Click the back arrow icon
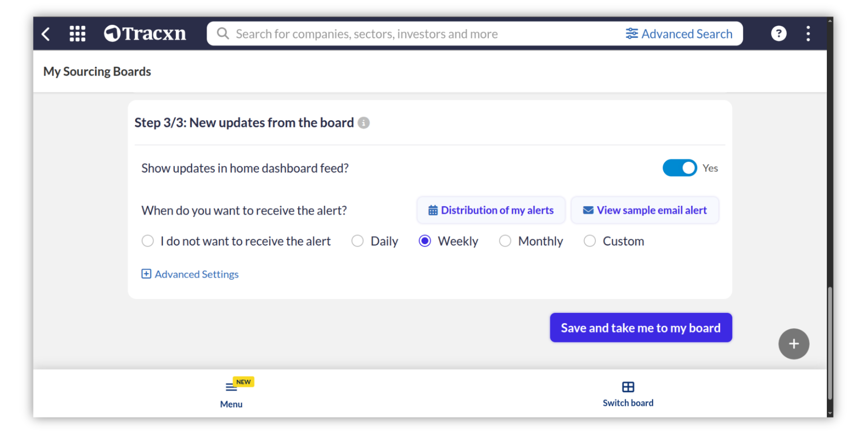 coord(46,34)
